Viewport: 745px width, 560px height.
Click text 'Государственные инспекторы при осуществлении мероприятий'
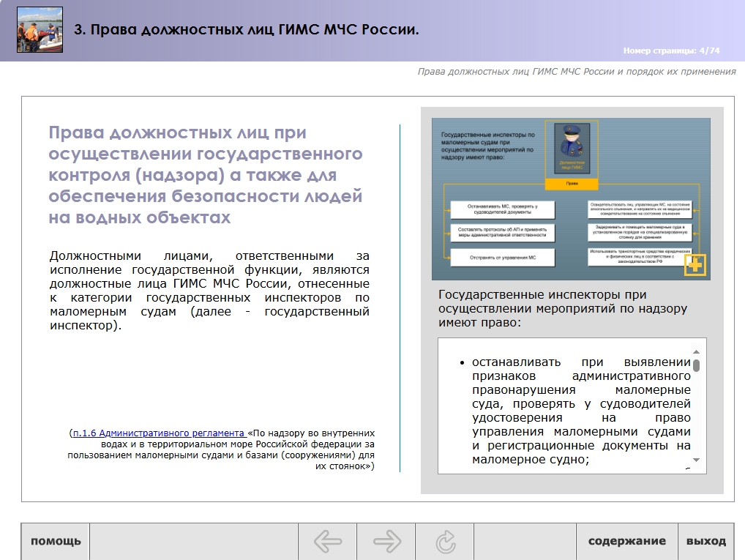(563, 308)
